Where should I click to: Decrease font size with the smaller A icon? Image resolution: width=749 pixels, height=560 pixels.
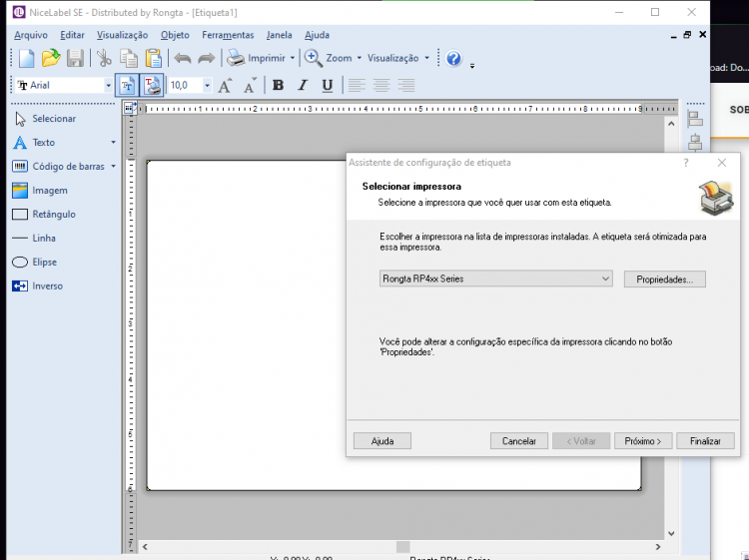[250, 86]
